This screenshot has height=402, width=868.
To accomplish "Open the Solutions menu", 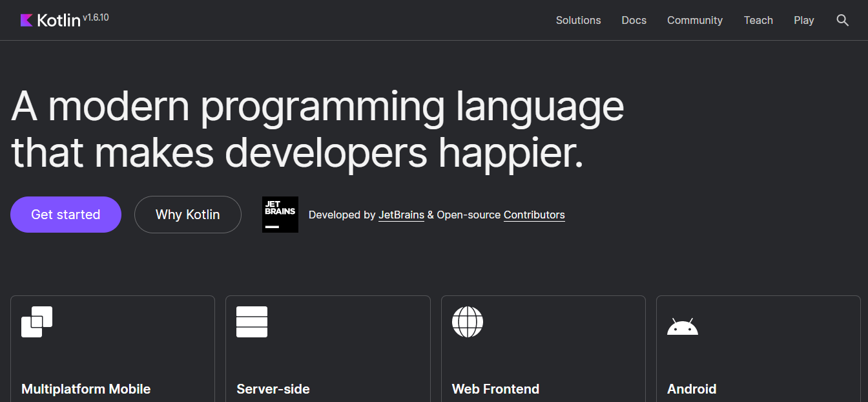I will 578,20.
